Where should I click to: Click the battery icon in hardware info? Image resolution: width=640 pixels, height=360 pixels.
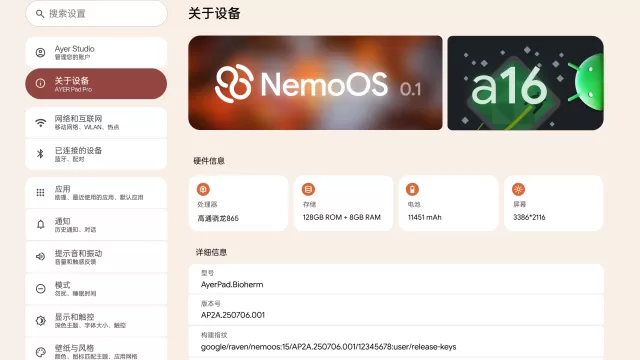point(412,189)
